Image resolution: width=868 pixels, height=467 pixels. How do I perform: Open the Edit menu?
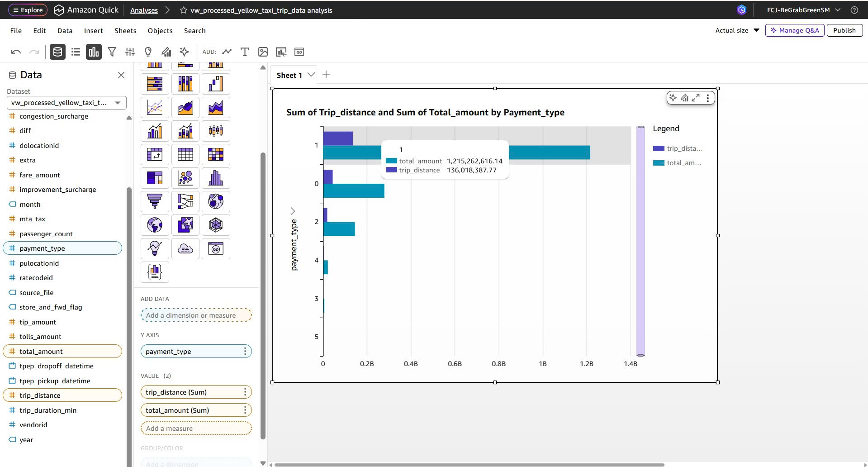[39, 31]
